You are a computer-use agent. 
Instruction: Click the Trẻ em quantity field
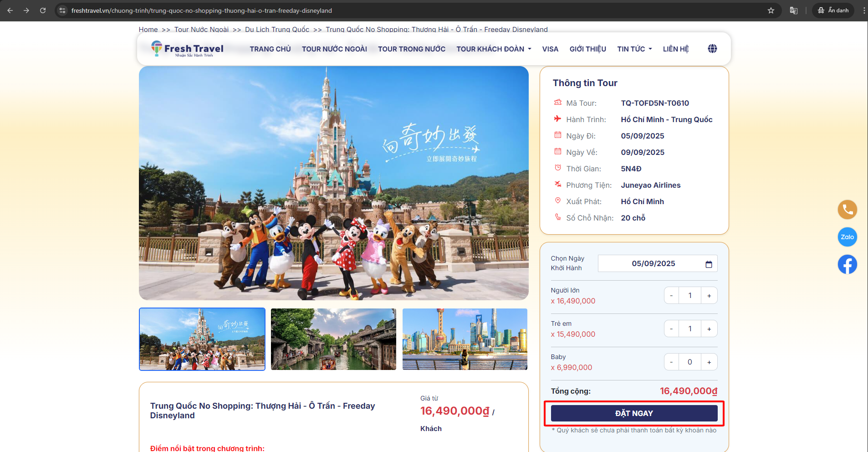[x=690, y=329]
